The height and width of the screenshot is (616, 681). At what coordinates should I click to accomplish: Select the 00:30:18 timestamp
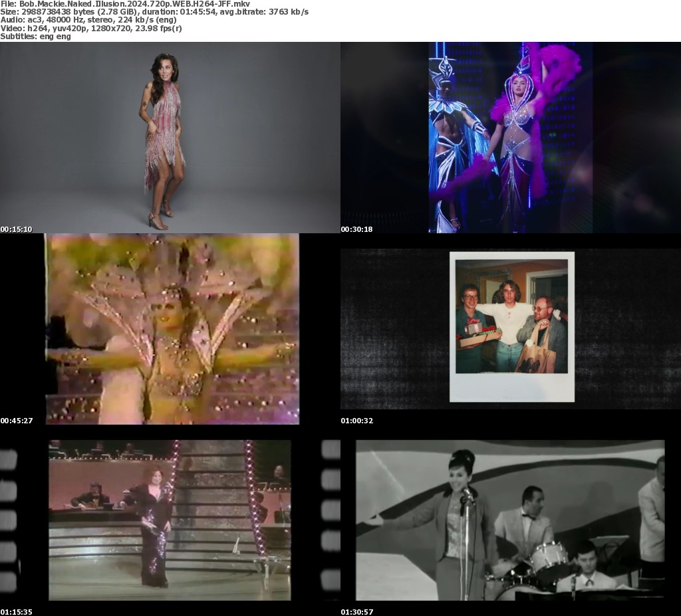click(x=357, y=229)
